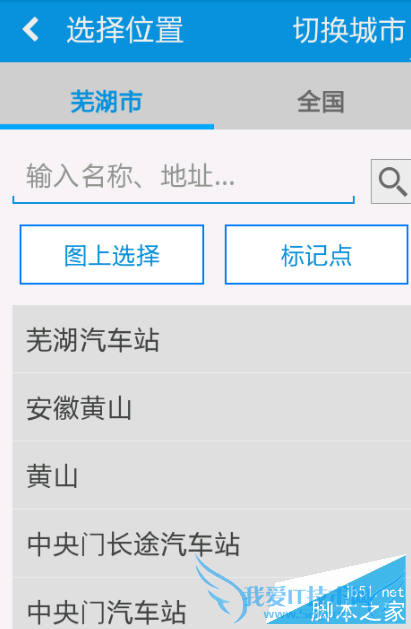Choose the 黄山 list entry

pos(212,476)
